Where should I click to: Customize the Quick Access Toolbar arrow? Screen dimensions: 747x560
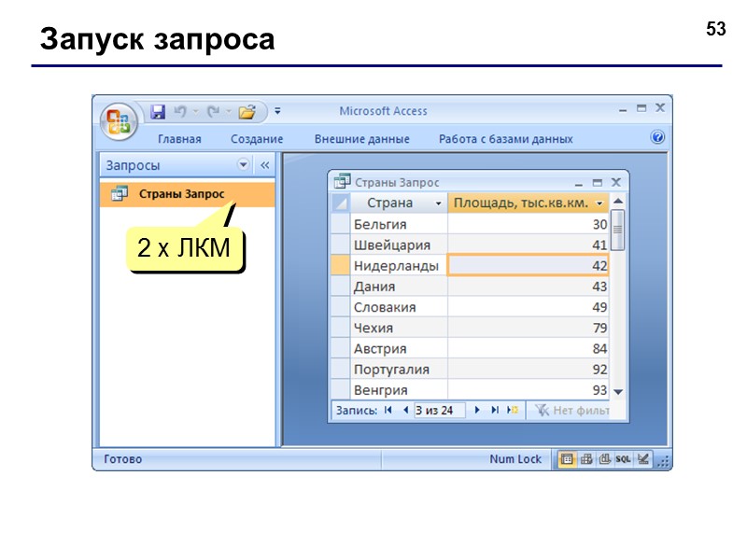tap(277, 111)
